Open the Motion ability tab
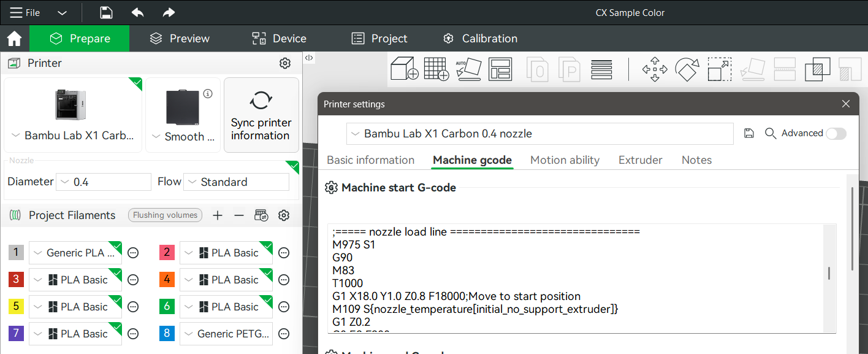 pyautogui.click(x=565, y=160)
